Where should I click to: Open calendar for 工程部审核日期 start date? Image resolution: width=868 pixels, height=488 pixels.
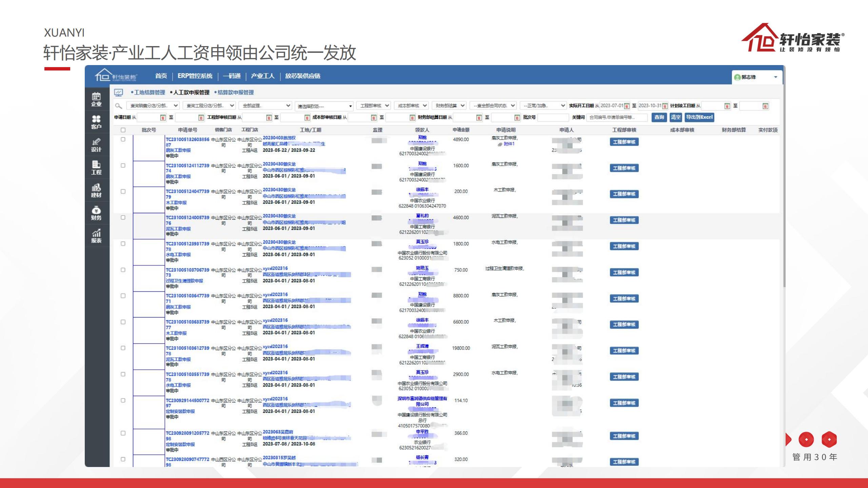pyautogui.click(x=269, y=118)
